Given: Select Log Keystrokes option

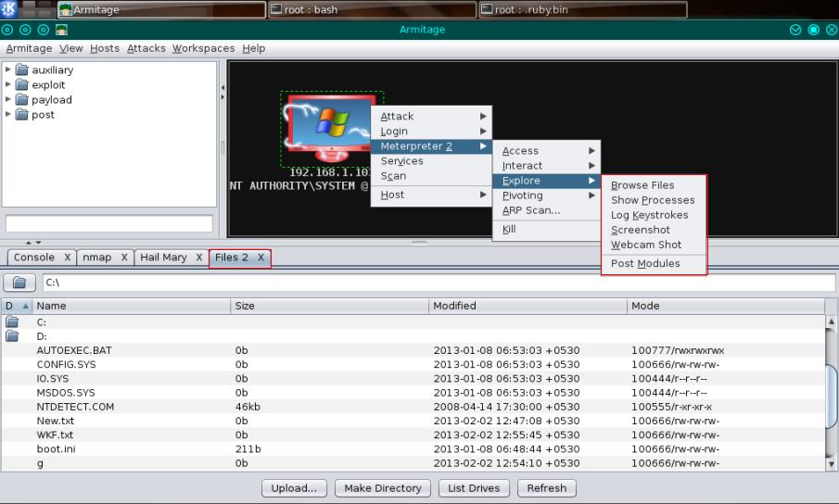Looking at the screenshot, I should coord(654,215).
